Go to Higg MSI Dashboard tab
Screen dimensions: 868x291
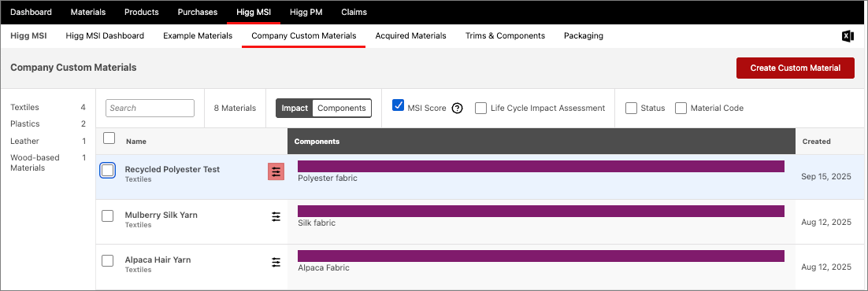[x=105, y=36]
